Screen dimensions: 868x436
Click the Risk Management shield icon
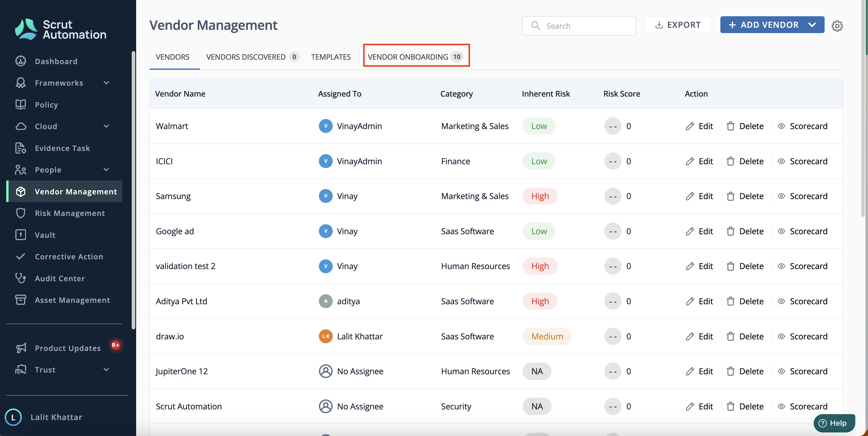pyautogui.click(x=21, y=213)
